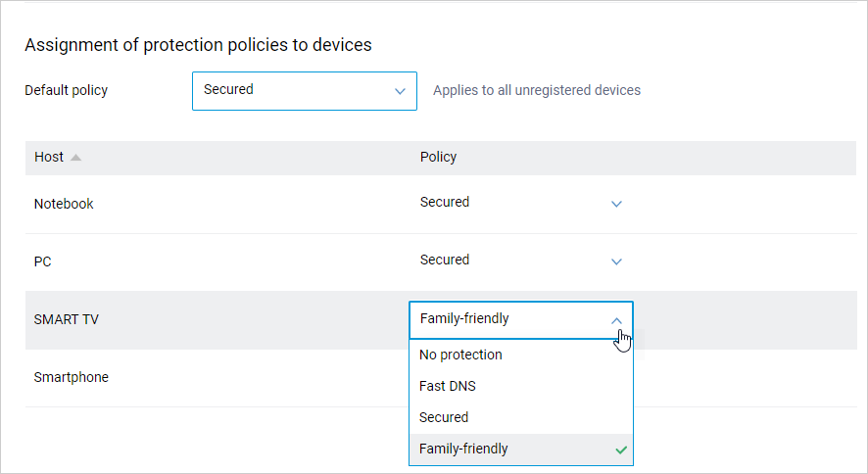Image resolution: width=868 pixels, height=474 pixels.
Task: Collapse the SMART TV policy chevron
Action: click(616, 319)
